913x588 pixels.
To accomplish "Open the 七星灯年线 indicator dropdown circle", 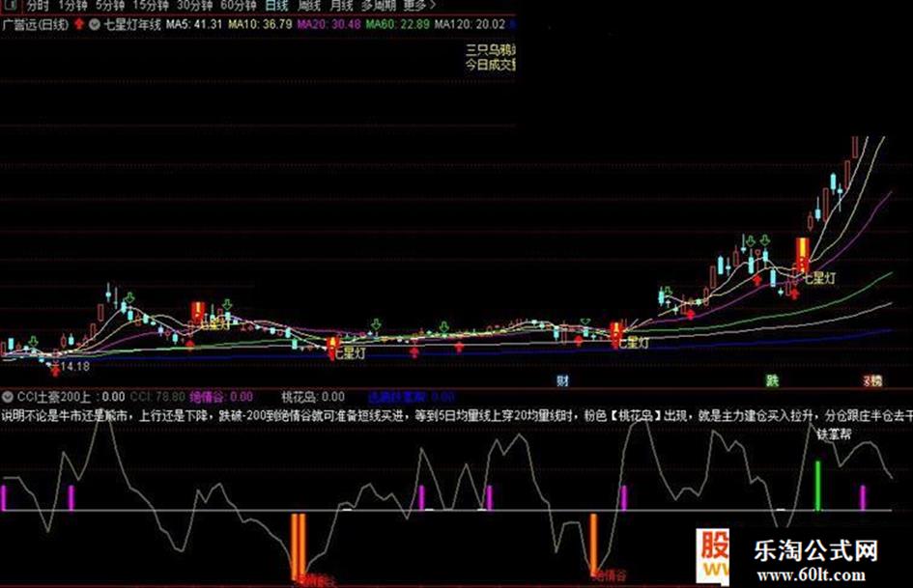I will point(94,24).
